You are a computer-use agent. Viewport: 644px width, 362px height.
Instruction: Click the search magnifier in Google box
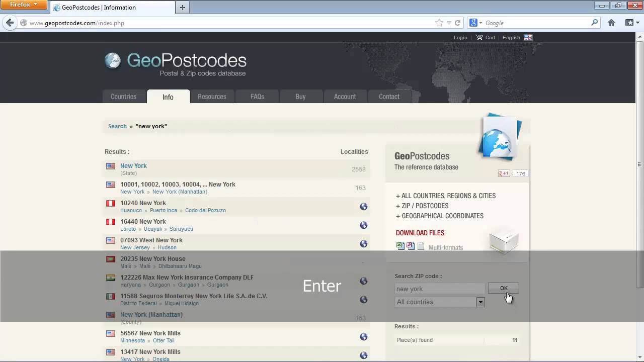tap(594, 23)
